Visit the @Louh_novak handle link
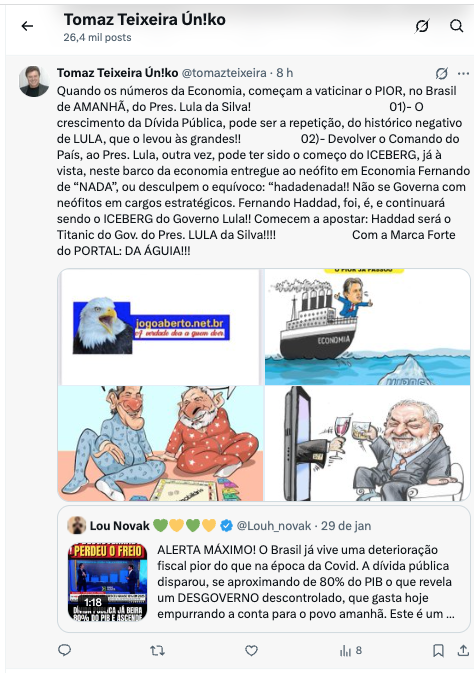Viewport: 474px width, 673px height. (273, 526)
